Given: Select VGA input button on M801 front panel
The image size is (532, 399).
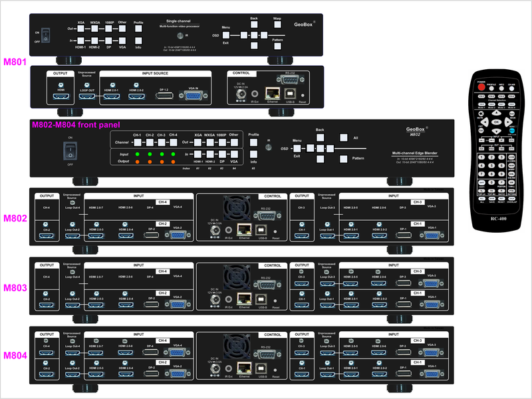Looking at the screenshot, I should (122, 41).
